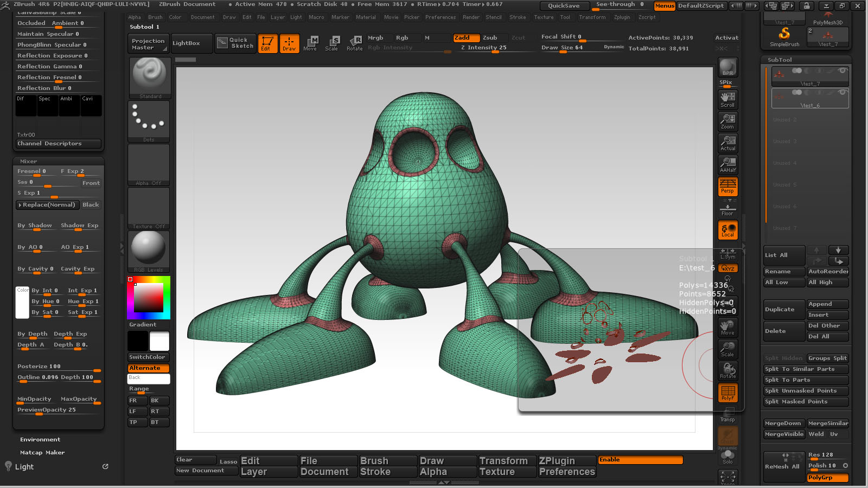Viewport: 868px width, 488px height.
Task: Open the Menus toggle in title bar
Action: point(665,6)
